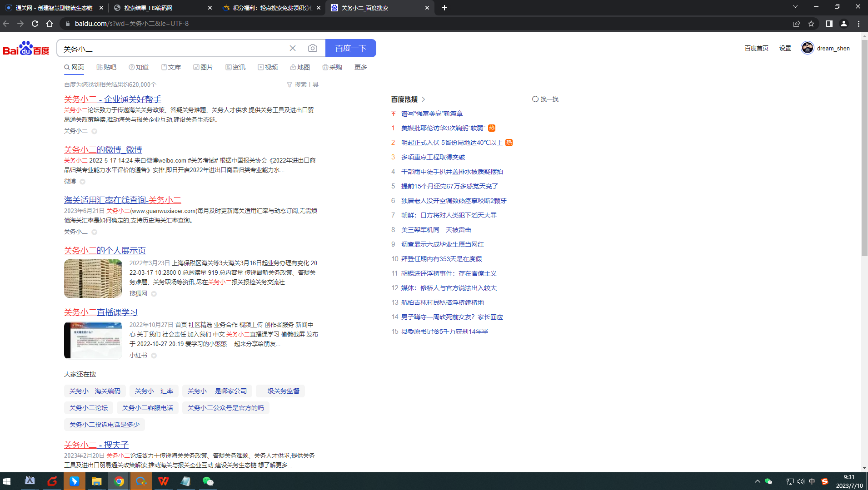Click the 百度一下 search button
This screenshot has height=490, width=868.
[x=351, y=48]
